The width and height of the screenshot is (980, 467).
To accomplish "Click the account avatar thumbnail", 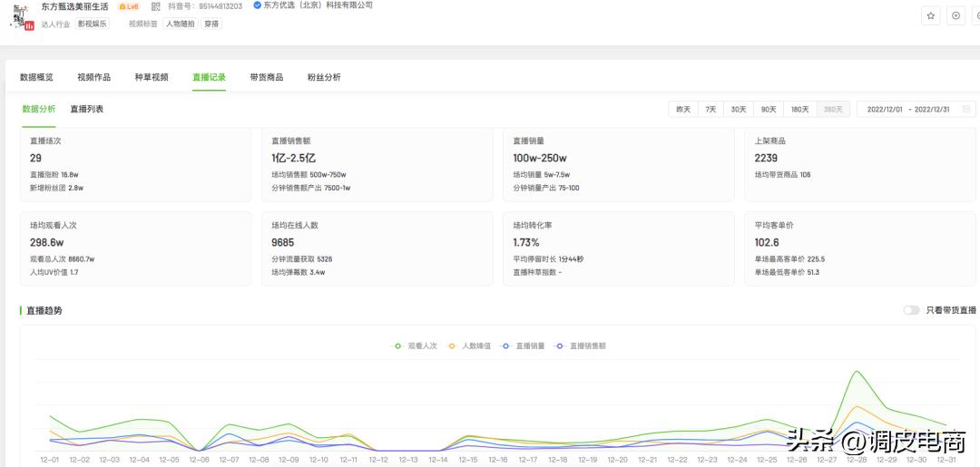I will [22, 16].
